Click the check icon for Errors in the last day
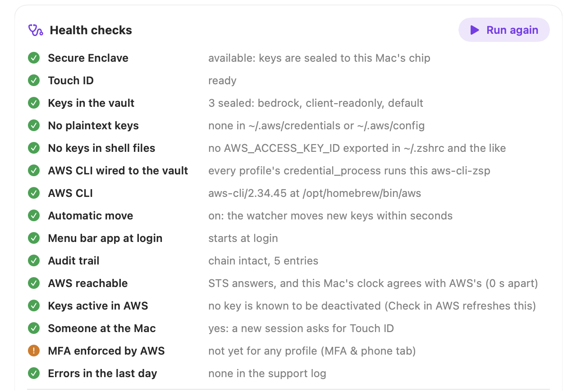 (x=34, y=373)
